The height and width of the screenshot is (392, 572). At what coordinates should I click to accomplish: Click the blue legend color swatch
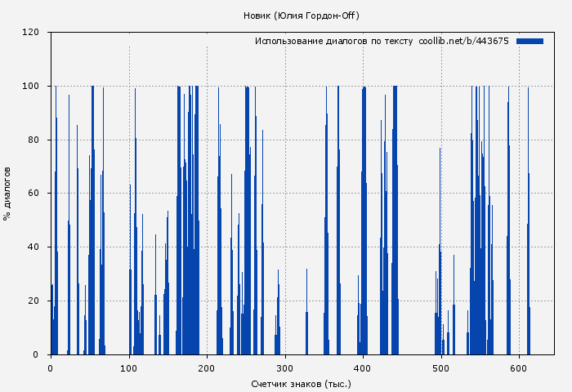[x=530, y=41]
